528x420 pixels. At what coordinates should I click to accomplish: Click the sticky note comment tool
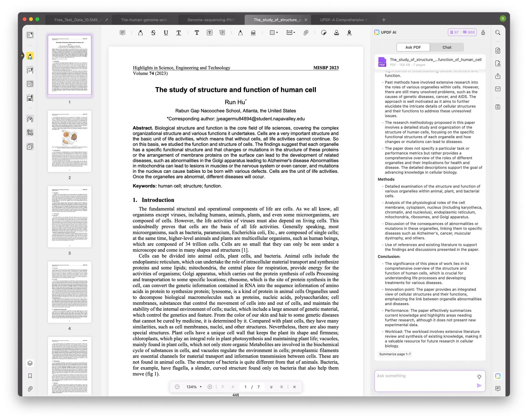(x=122, y=33)
